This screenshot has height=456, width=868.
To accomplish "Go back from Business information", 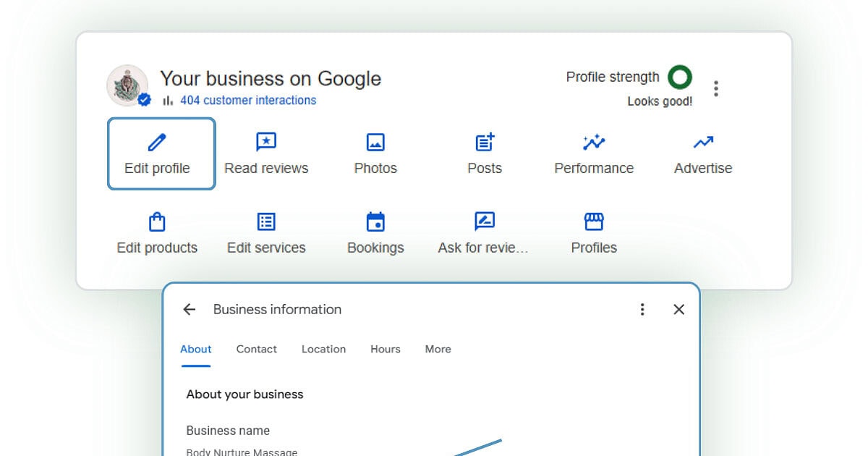I will point(190,310).
